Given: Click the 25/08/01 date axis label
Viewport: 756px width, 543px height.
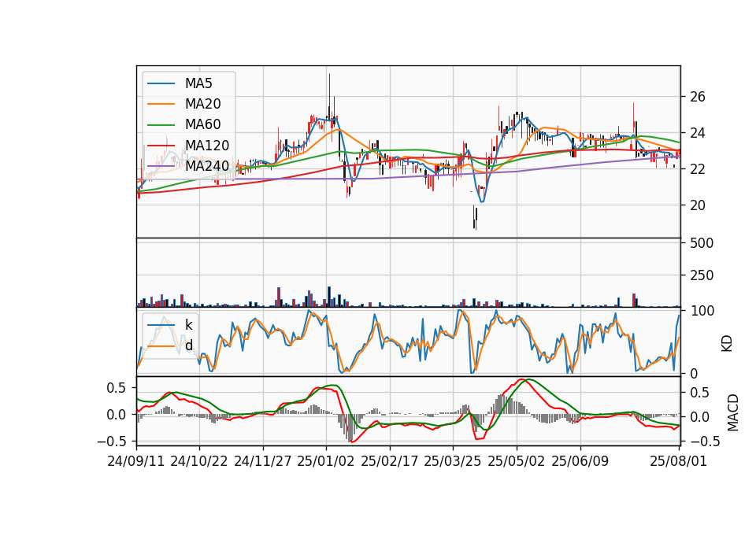Looking at the screenshot, I should [x=678, y=461].
